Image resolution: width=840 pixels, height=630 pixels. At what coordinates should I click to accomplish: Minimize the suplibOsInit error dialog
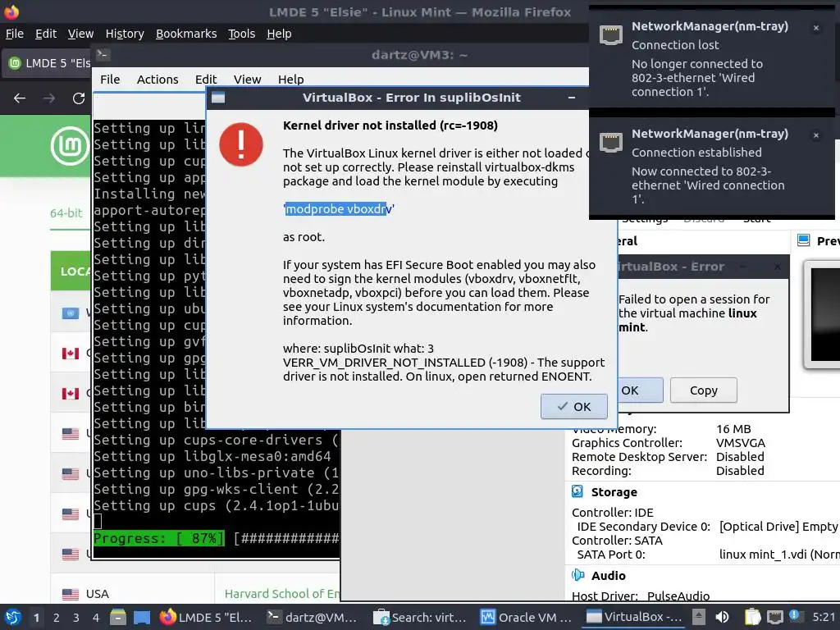[572, 98]
